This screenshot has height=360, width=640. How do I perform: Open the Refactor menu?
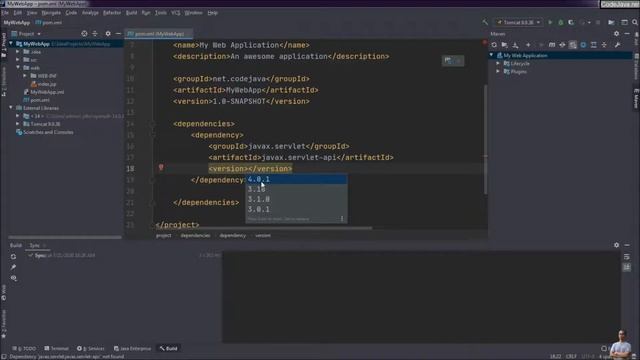click(x=112, y=13)
